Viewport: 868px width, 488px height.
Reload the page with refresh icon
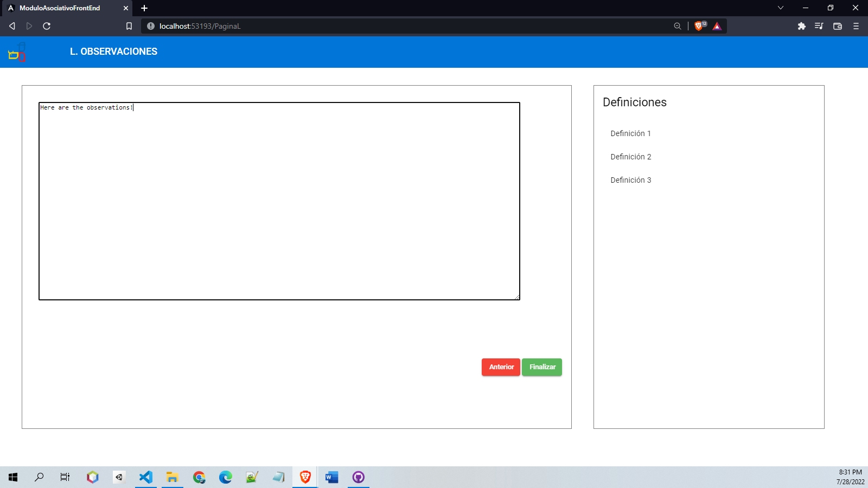coord(47,26)
